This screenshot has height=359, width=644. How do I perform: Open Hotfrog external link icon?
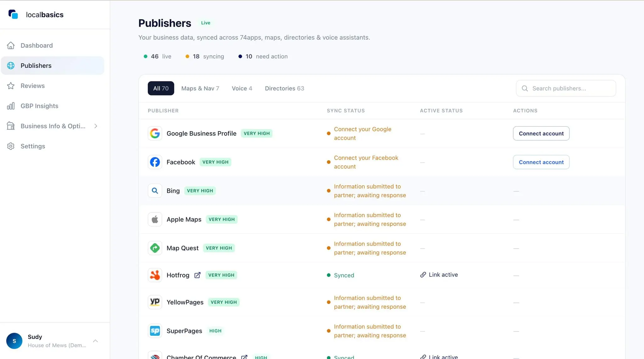point(197,275)
